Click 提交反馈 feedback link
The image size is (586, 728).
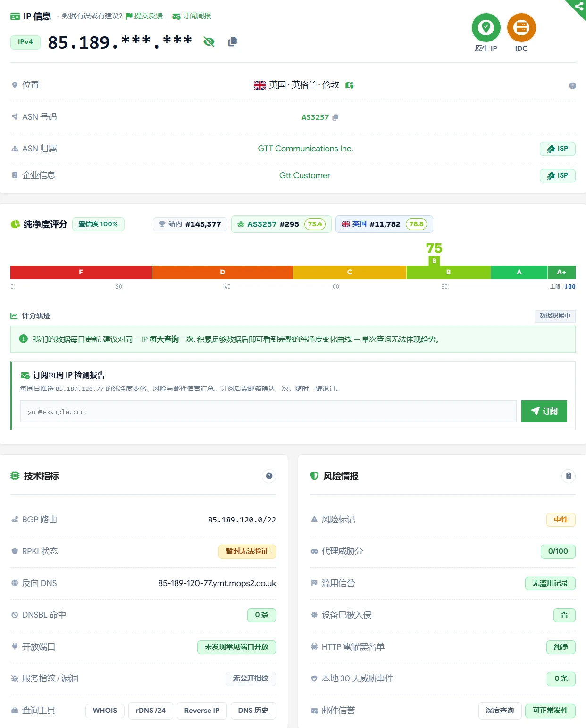pyautogui.click(x=144, y=16)
